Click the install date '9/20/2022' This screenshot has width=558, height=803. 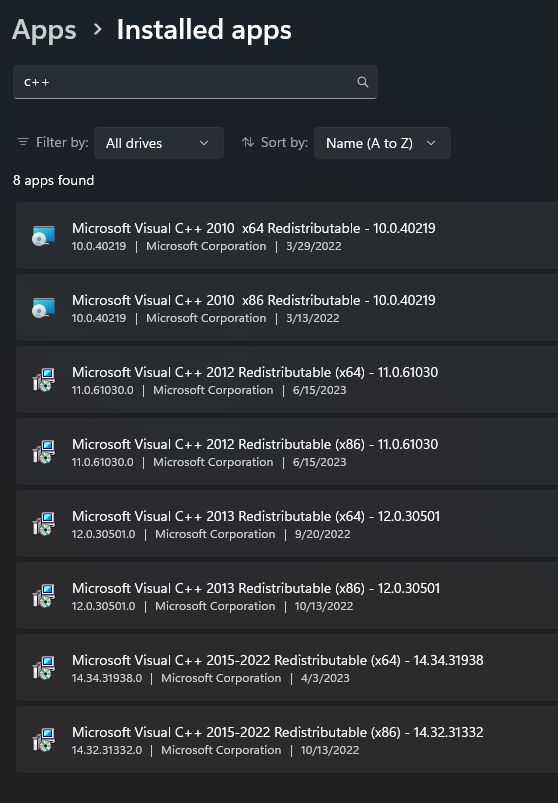click(x=323, y=534)
